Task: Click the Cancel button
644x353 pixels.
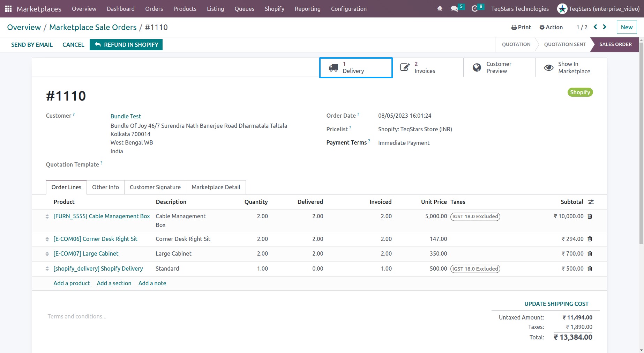Action: tap(73, 45)
